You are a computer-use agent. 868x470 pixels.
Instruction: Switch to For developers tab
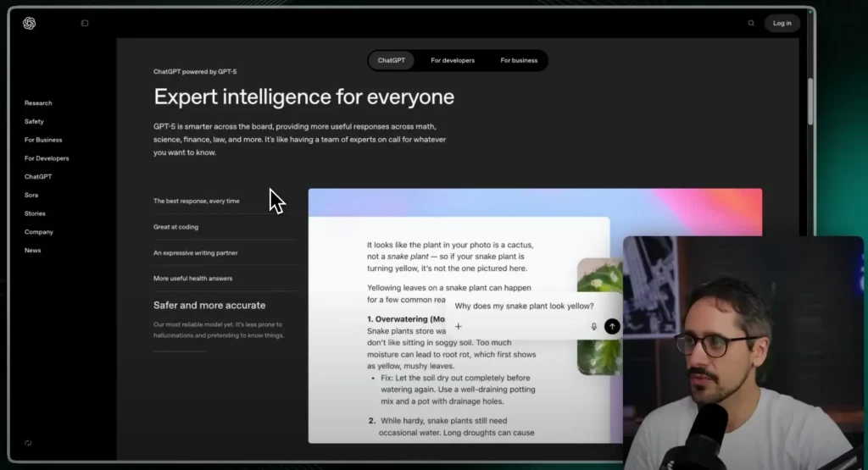(x=453, y=60)
